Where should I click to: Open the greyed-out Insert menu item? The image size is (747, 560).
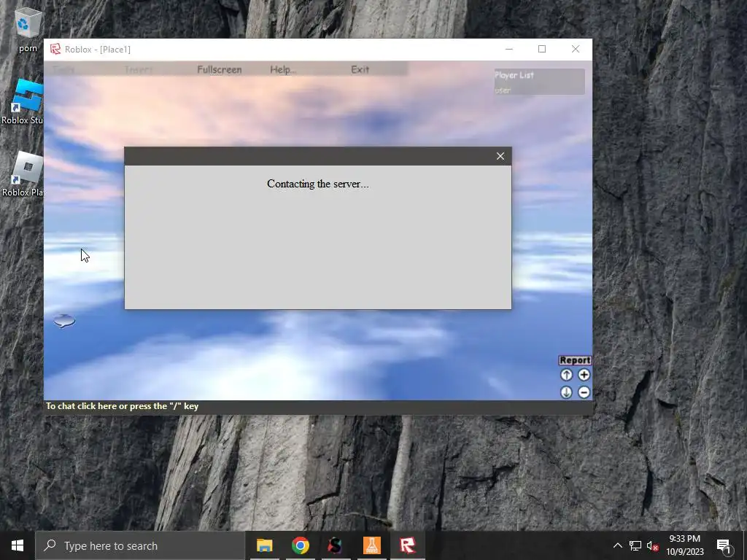138,69
